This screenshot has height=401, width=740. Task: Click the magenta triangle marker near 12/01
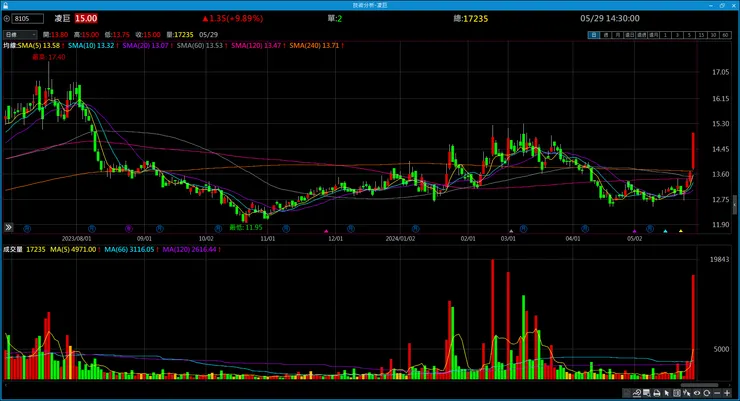coord(326,231)
